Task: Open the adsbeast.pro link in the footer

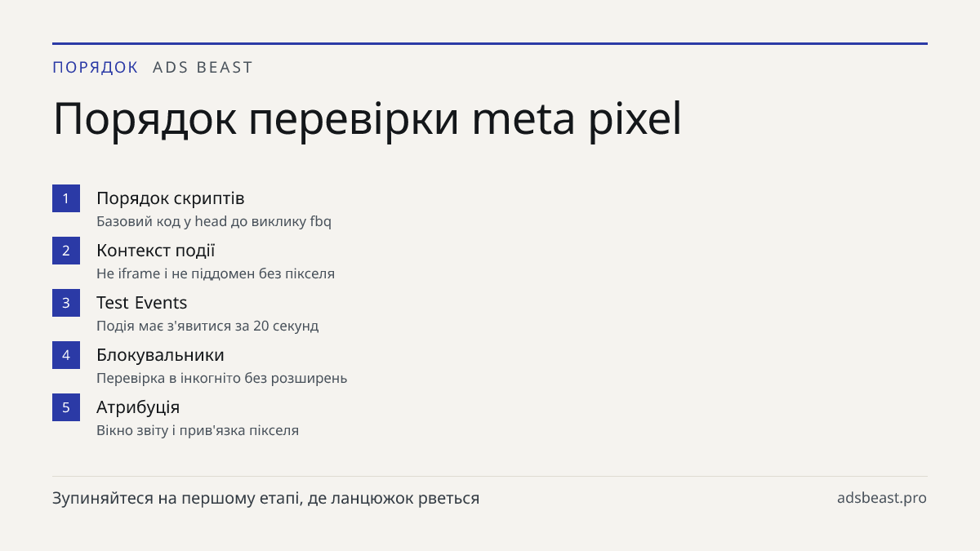Action: (882, 498)
